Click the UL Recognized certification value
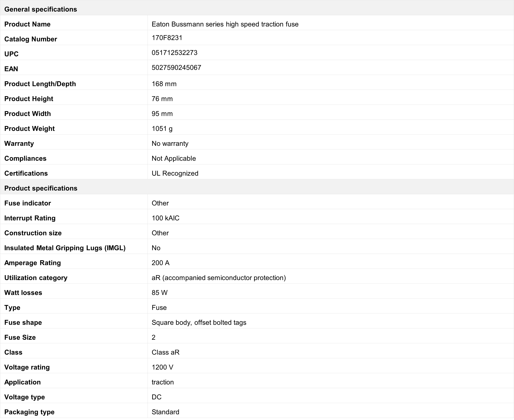The height and width of the screenshot is (420, 514). 175,173
